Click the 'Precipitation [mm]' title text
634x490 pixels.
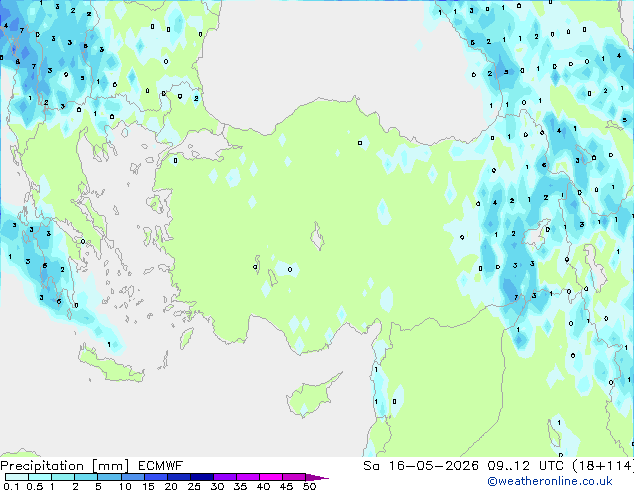point(64,466)
